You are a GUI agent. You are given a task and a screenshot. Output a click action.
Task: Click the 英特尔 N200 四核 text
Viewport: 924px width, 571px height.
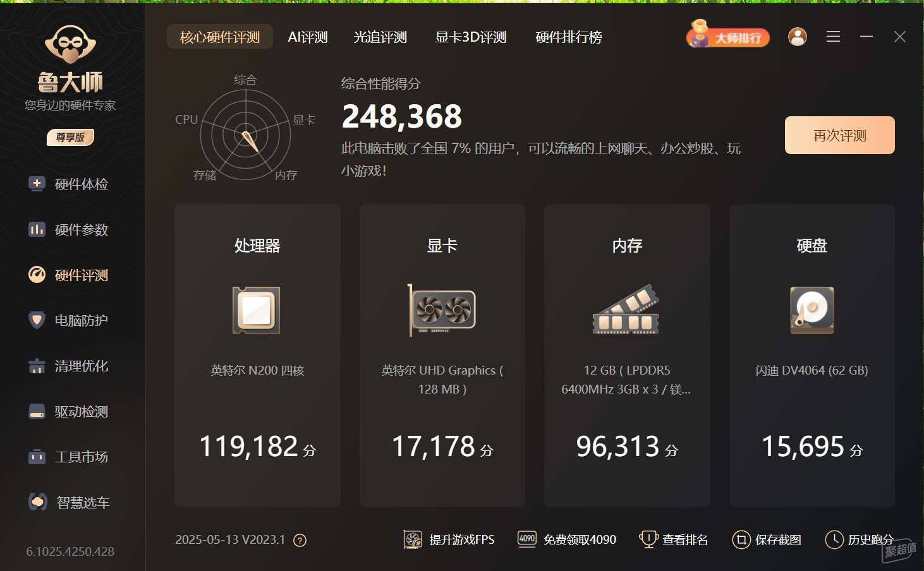point(257,371)
